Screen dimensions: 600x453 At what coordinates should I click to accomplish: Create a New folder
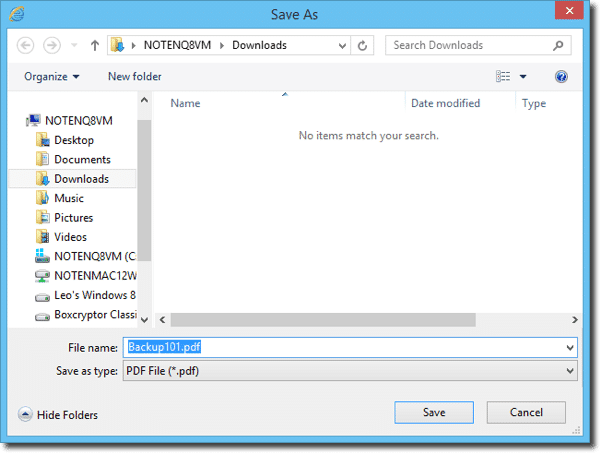(135, 77)
